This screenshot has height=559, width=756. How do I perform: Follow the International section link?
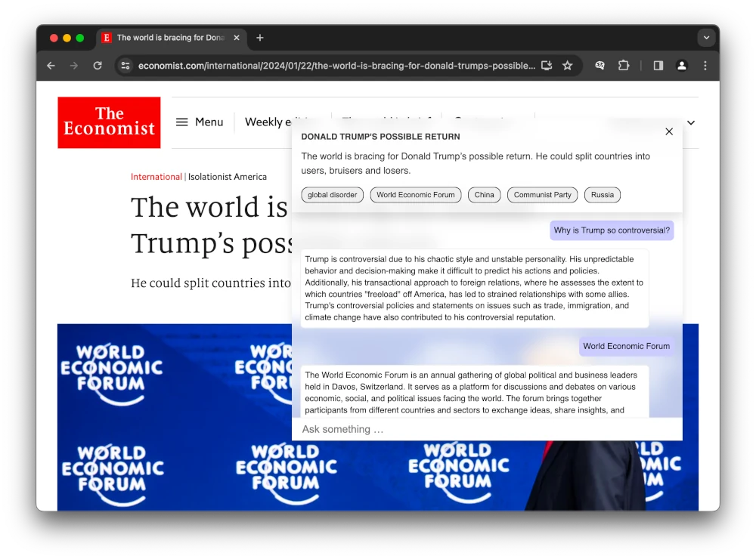point(156,177)
